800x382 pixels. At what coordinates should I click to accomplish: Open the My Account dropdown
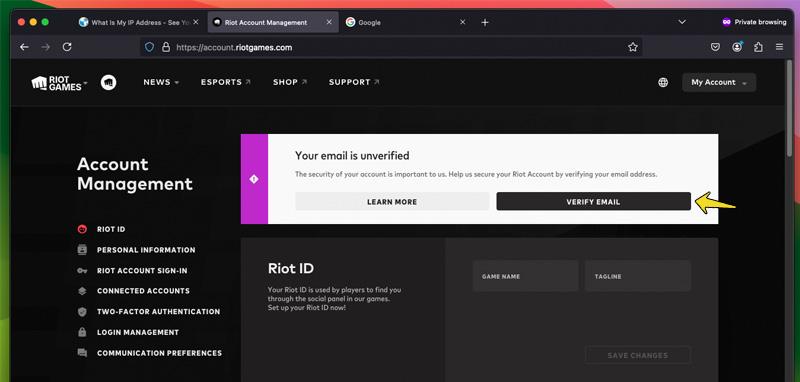719,83
